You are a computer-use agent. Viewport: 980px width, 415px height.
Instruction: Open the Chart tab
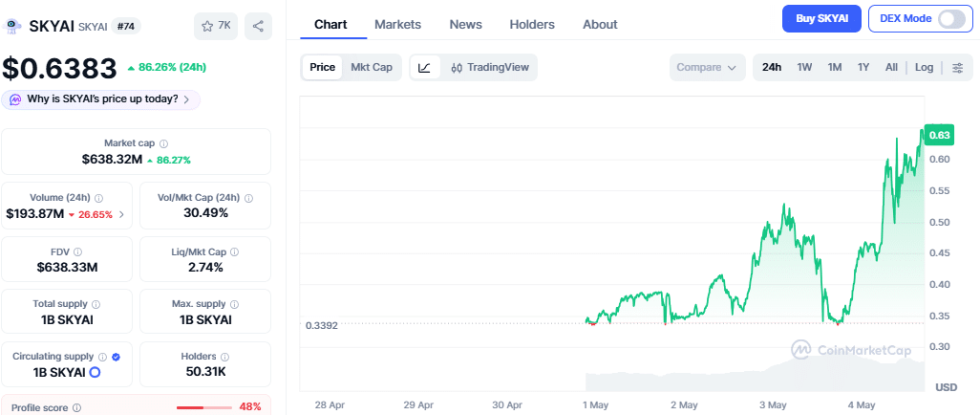point(330,25)
